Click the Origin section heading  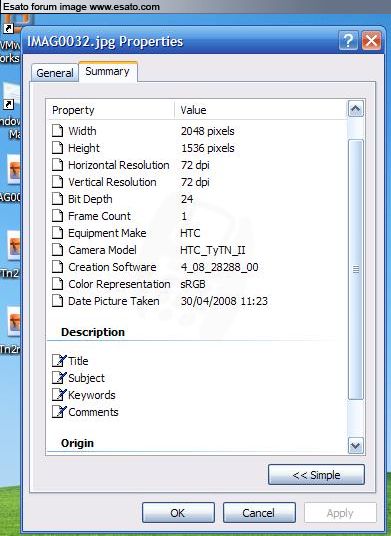point(77,443)
